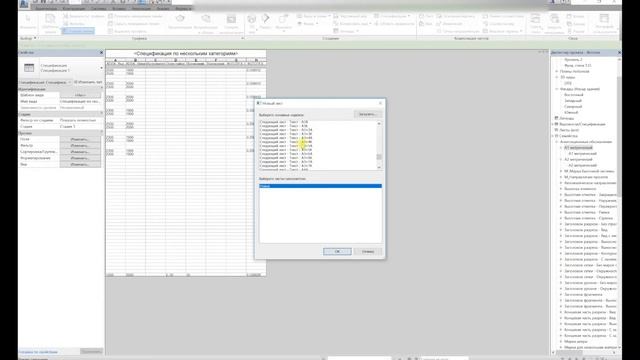This screenshot has height=360, width=640.
Task: Open the type selector dropdown in Properties
Action: (101, 68)
